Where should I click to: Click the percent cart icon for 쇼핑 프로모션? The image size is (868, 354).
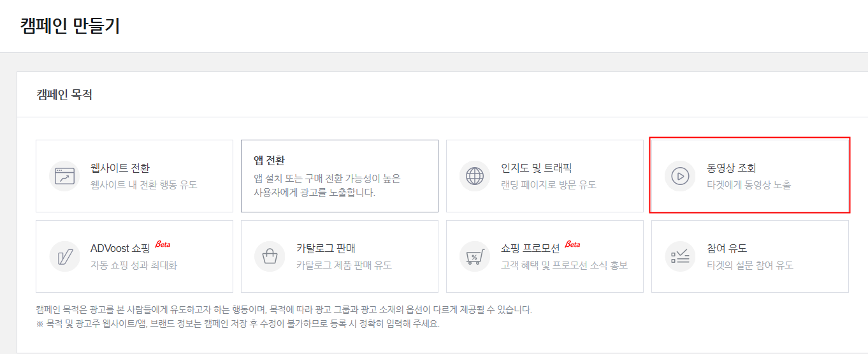[475, 256]
